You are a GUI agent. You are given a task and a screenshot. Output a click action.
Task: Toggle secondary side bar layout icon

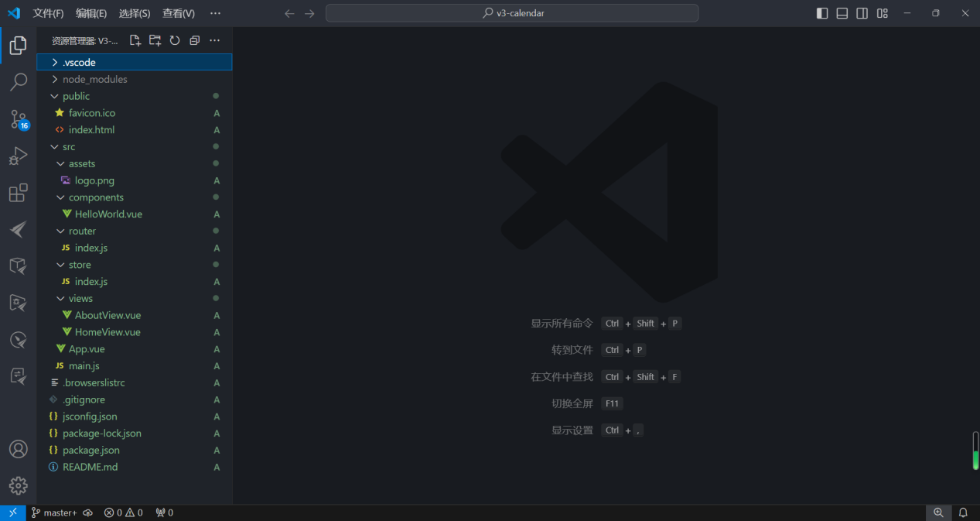tap(862, 13)
